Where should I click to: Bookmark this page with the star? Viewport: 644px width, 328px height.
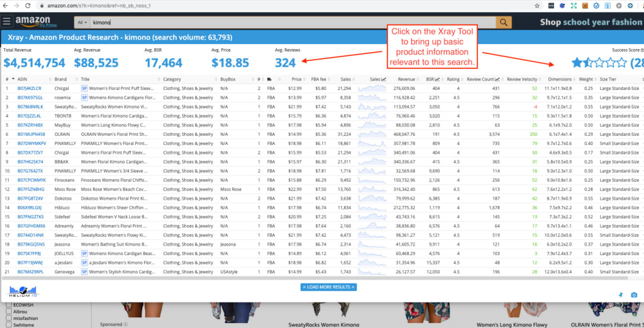pyautogui.click(x=537, y=6)
